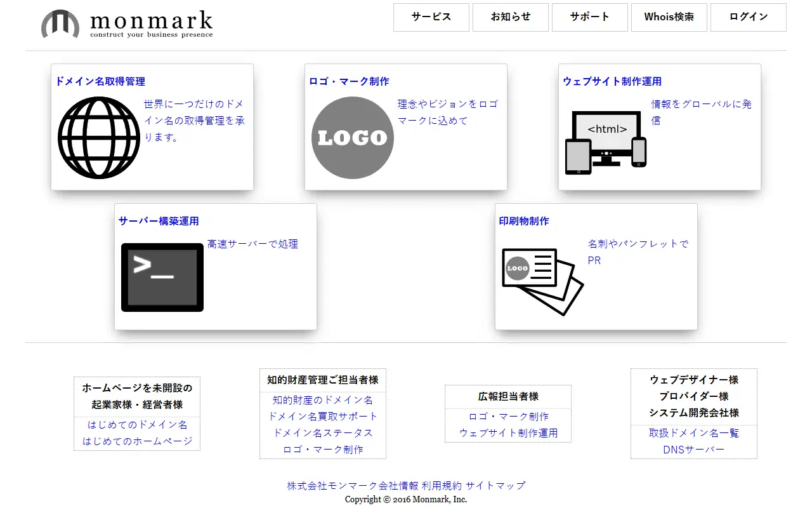
Task: Open 株式会社モンマーク会社情報 in the footer
Action: (x=353, y=486)
